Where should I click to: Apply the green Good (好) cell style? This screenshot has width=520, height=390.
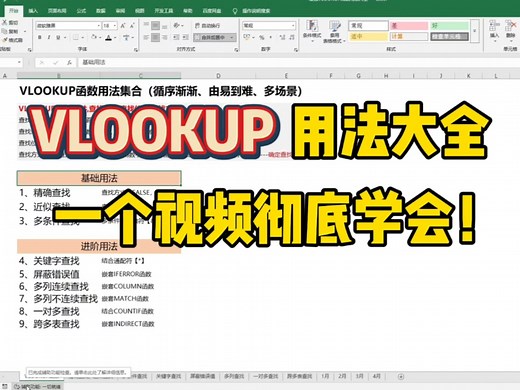pyautogui.click(x=449, y=26)
